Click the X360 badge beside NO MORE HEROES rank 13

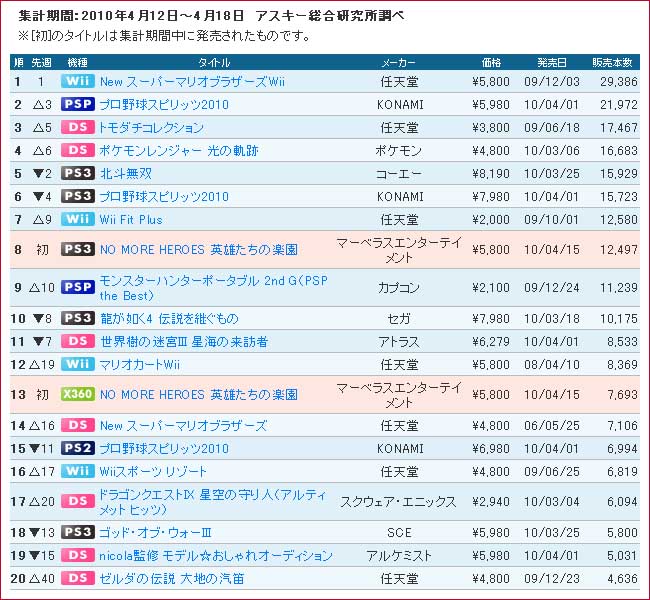point(78,394)
